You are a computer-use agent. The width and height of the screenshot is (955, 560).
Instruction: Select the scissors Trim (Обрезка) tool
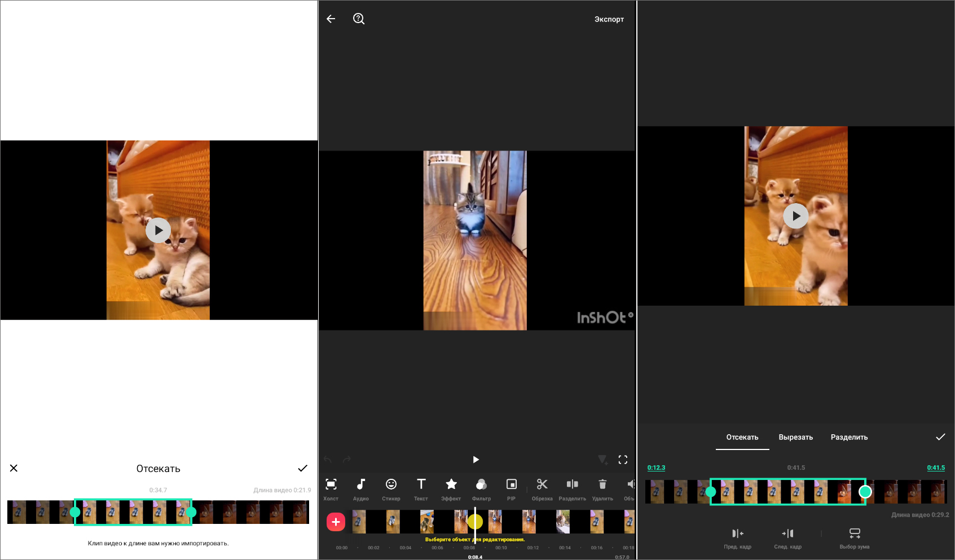tap(542, 488)
